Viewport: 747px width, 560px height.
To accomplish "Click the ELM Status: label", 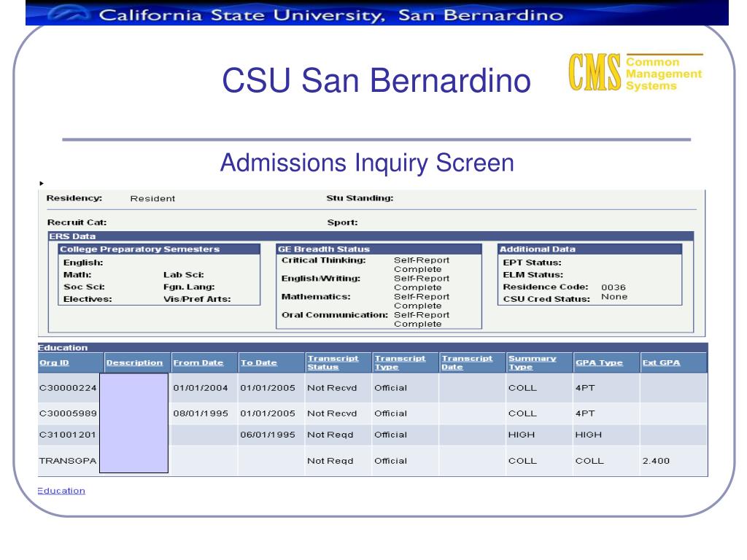I will click(x=533, y=275).
